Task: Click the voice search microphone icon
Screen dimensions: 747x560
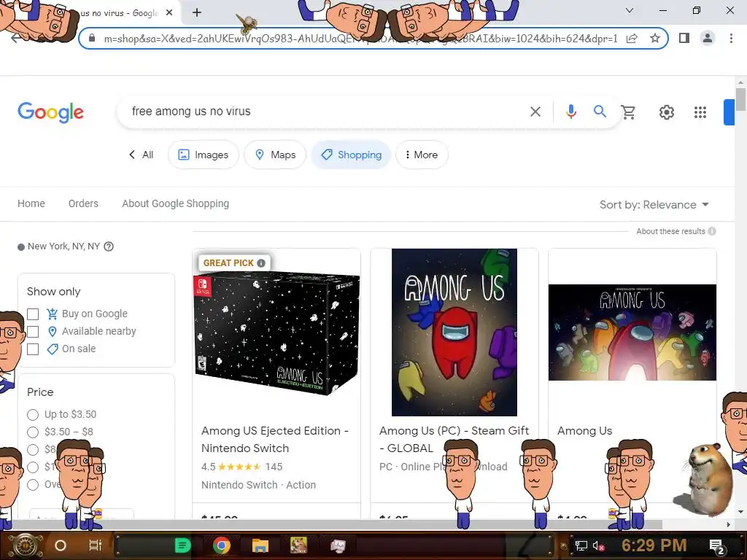Action: click(570, 112)
